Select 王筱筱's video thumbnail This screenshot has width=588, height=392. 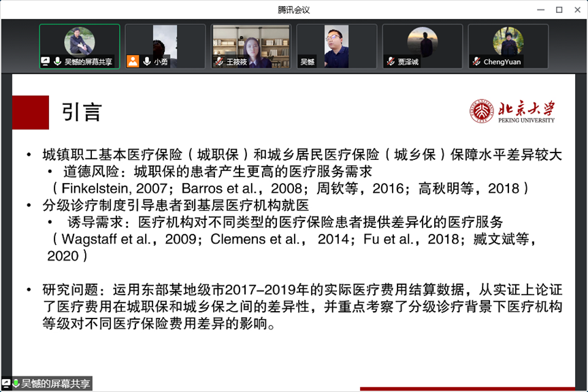pos(251,42)
